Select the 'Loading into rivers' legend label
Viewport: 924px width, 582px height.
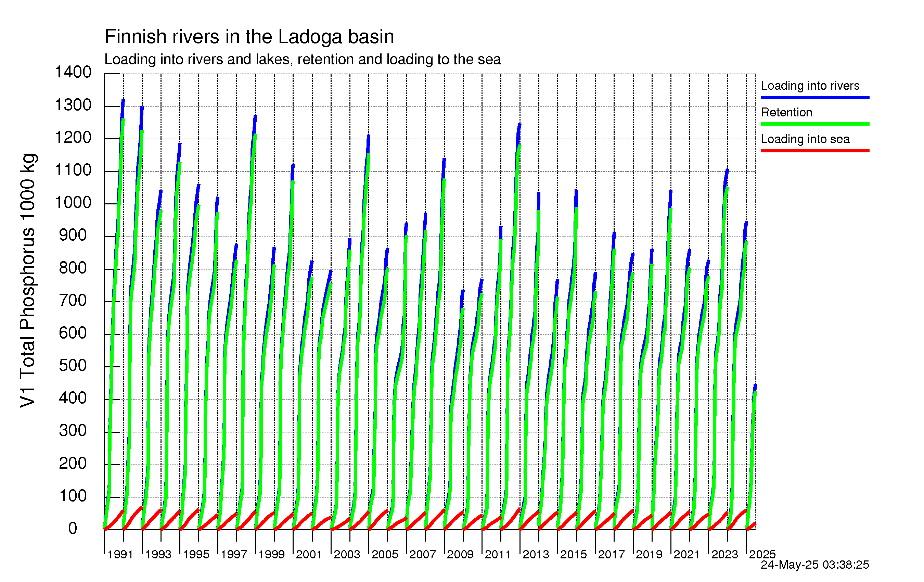(810, 86)
